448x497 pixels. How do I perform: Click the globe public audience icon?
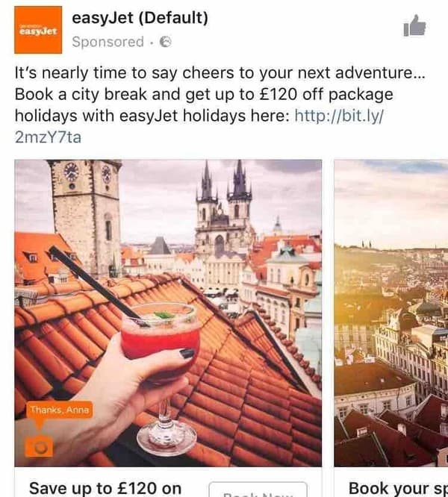coord(165,42)
